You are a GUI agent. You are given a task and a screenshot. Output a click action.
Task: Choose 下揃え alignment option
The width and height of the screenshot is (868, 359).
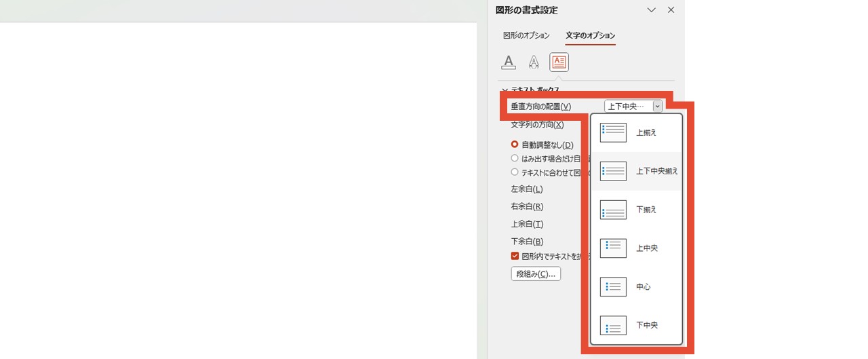coord(636,210)
